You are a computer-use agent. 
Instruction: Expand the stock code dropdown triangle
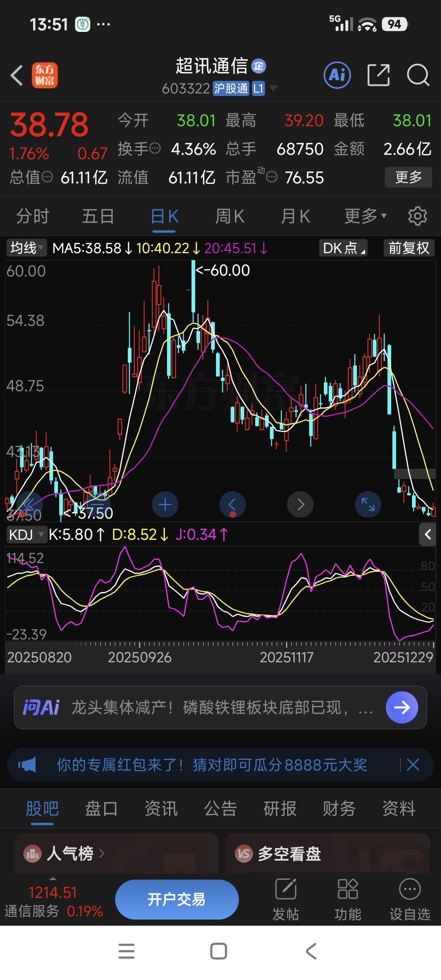click(273, 88)
